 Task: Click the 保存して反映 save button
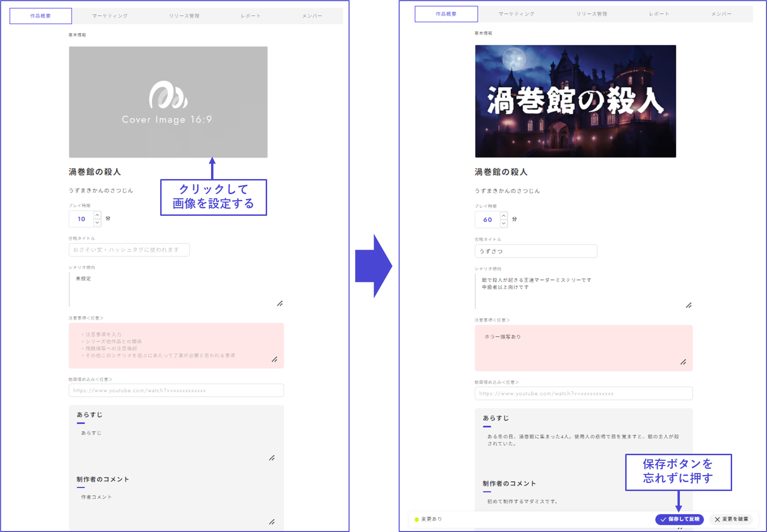pos(679,519)
